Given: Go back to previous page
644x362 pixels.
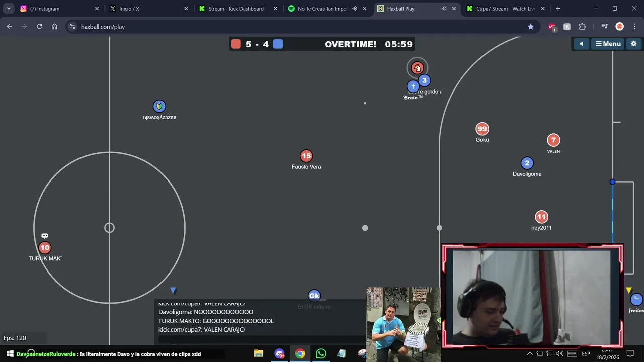Looking at the screenshot, I should pos(9,27).
